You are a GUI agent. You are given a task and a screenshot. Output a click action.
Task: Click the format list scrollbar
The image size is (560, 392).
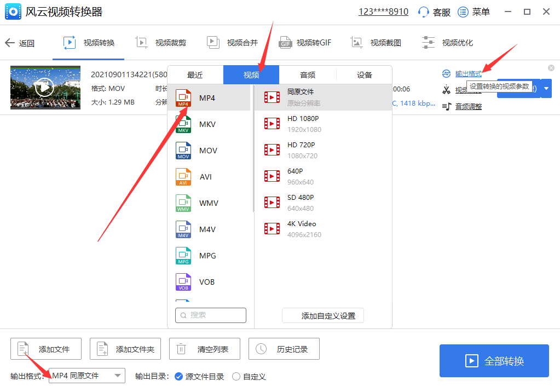253,148
